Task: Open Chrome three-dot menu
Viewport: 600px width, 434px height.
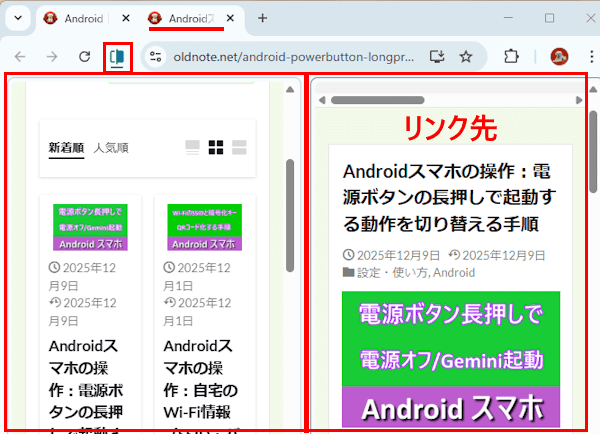Action: point(592,57)
